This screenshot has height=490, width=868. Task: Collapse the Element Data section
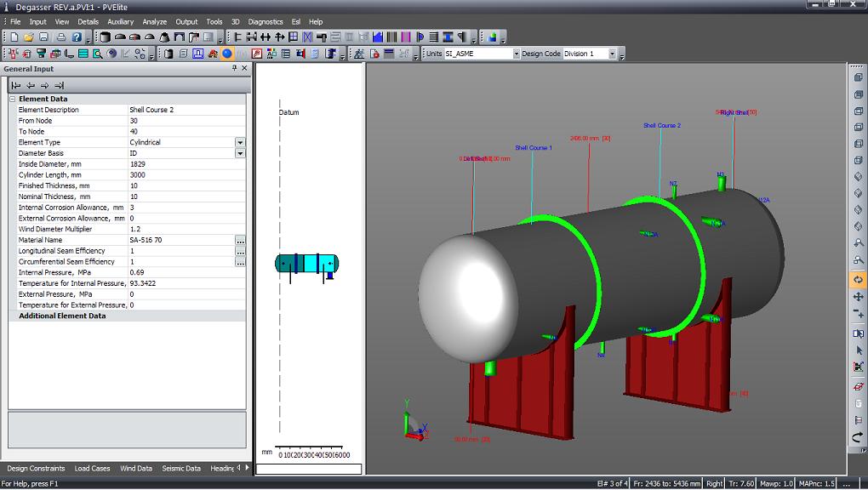point(13,99)
